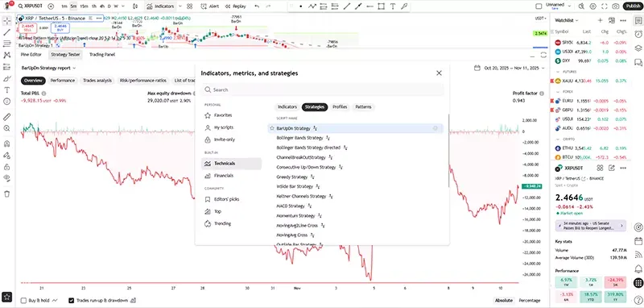The width and height of the screenshot is (644, 308).
Task: Select the Performance report tab
Action: 63,81
